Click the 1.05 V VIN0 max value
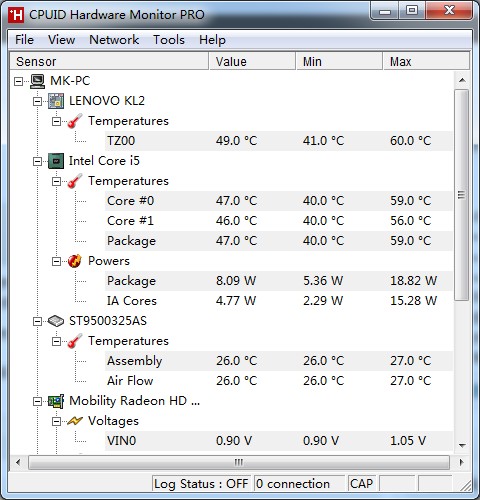The image size is (480, 500). pyautogui.click(x=408, y=441)
